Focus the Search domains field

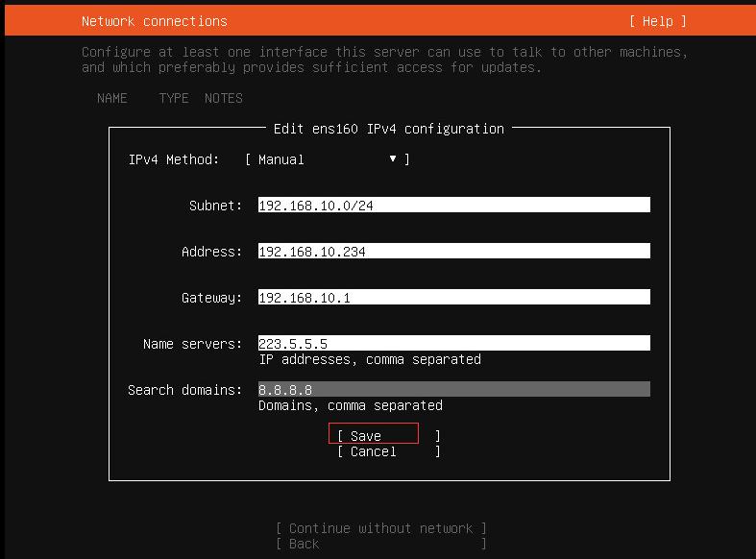(453, 390)
